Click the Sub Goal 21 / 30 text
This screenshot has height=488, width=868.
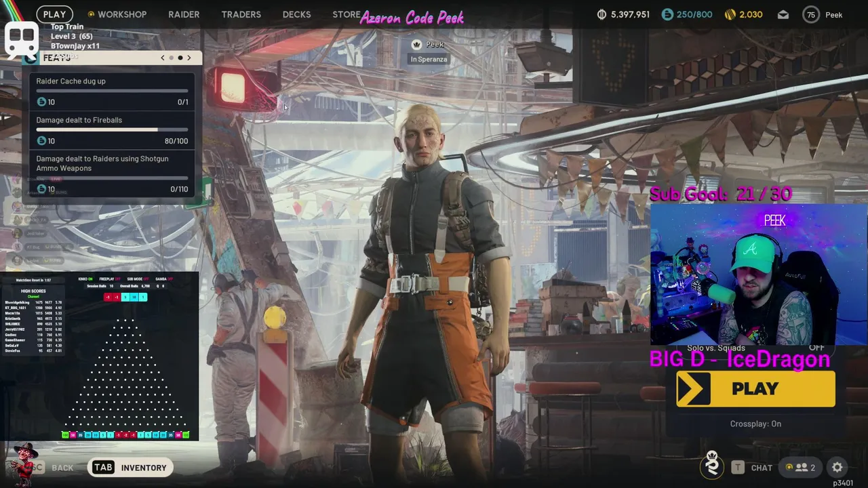pos(720,195)
